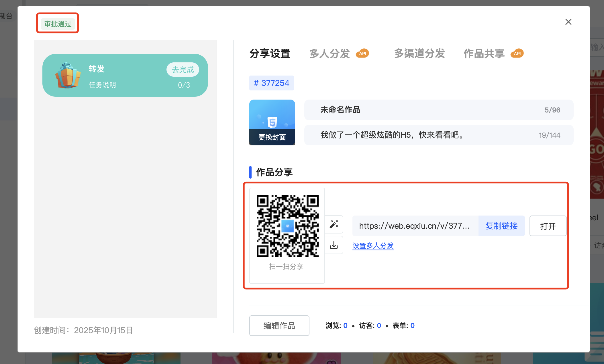Open the 多渠道分发 tab
Viewport: 604px width, 364px height.
(x=419, y=54)
